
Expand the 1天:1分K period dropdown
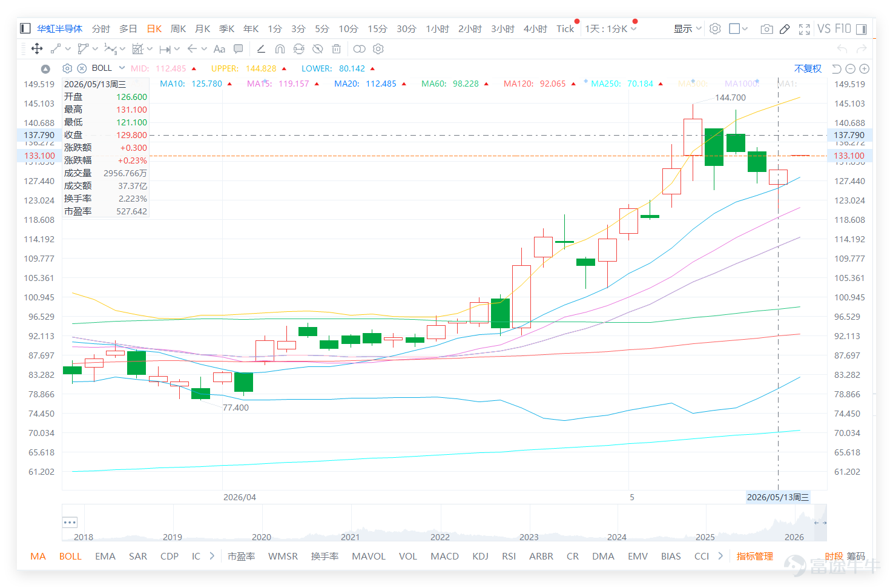coord(611,28)
